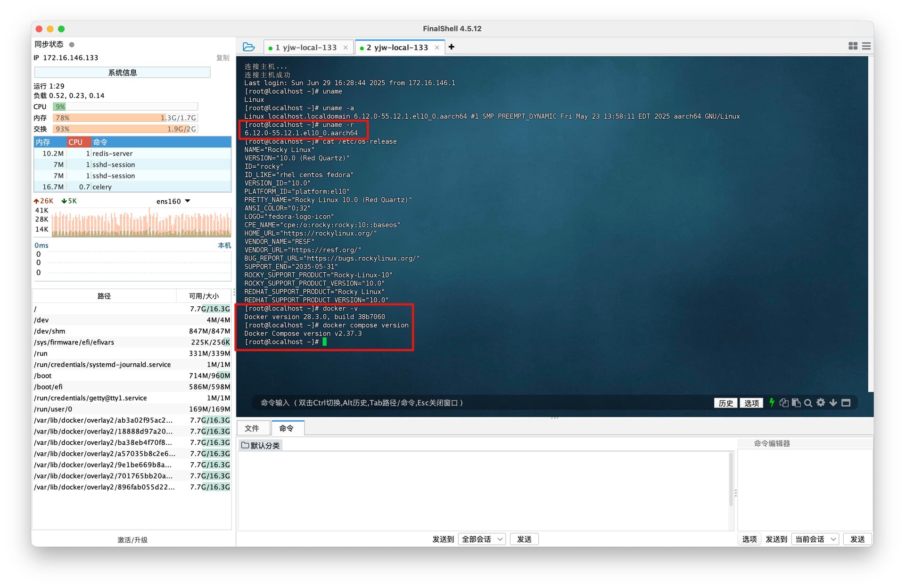The width and height of the screenshot is (905, 588).
Task: Click the network traffic graph
Action: pos(141,222)
